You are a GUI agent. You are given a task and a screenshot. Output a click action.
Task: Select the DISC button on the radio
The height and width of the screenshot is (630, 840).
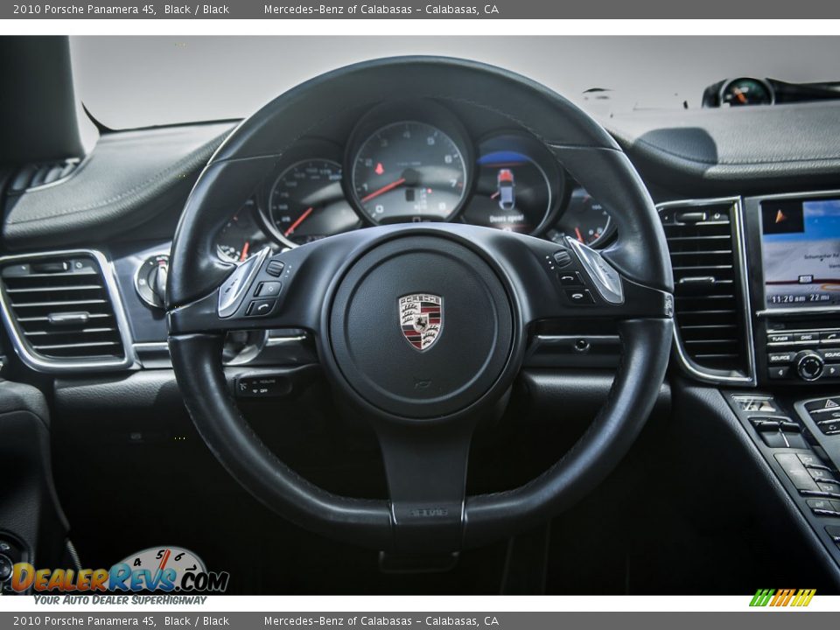(x=806, y=337)
